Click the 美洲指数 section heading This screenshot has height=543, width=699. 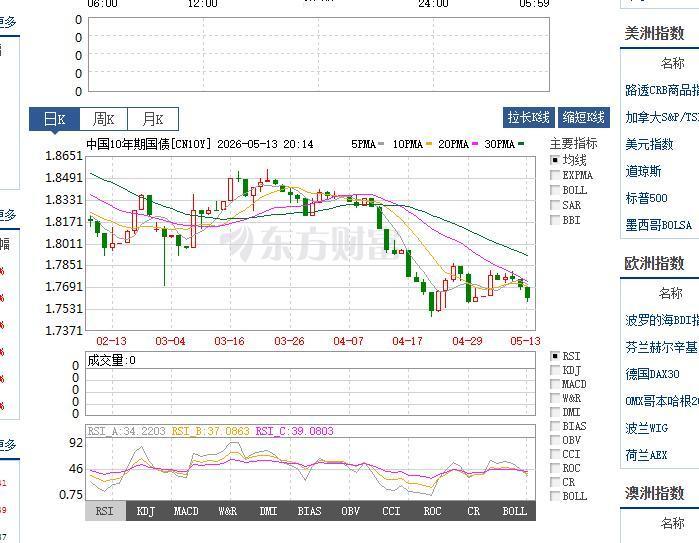[654, 33]
